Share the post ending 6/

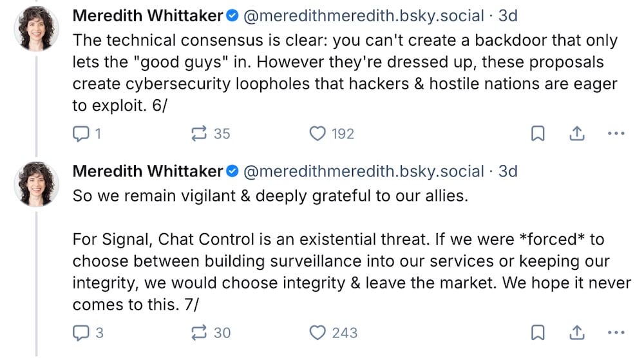577,133
